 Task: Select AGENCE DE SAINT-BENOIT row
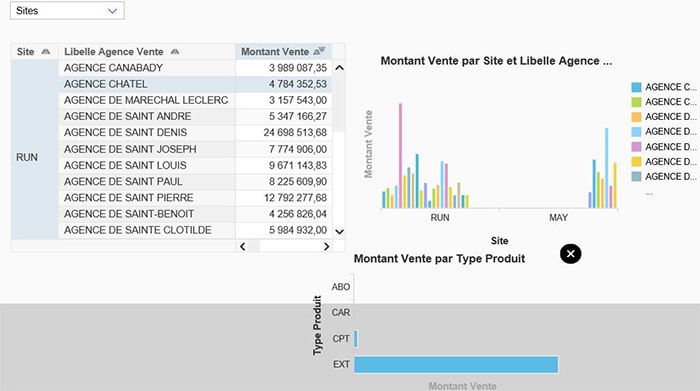195,214
